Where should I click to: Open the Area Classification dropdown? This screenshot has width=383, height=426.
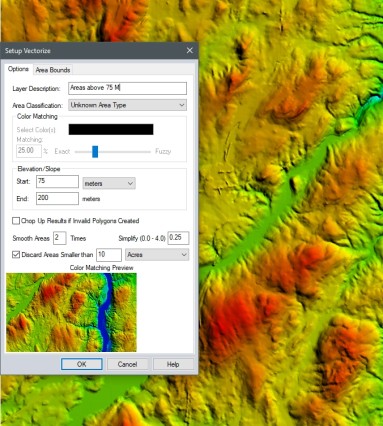click(x=127, y=105)
